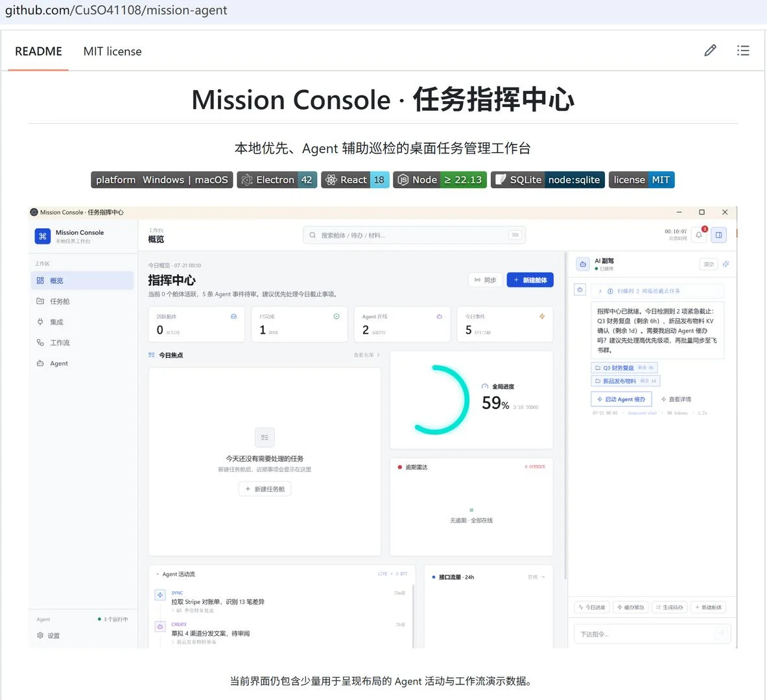The image size is (767, 700).
Task: Click the Electron 42 badge
Action: (x=277, y=180)
